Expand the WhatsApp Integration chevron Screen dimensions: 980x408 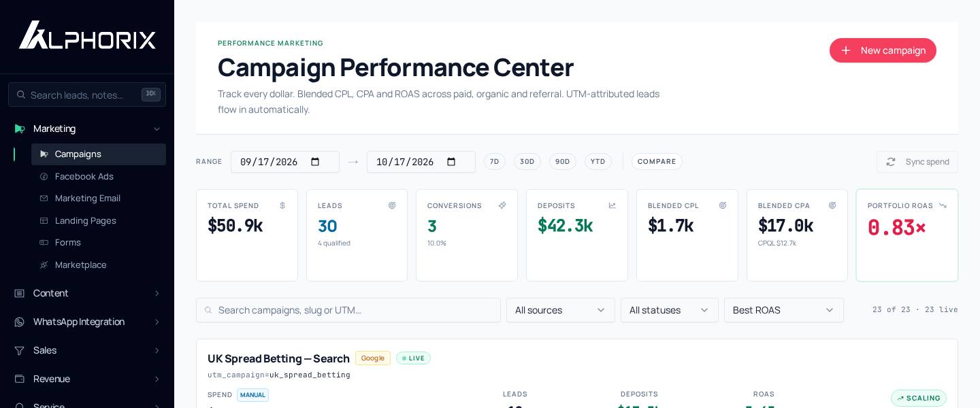[x=157, y=322]
